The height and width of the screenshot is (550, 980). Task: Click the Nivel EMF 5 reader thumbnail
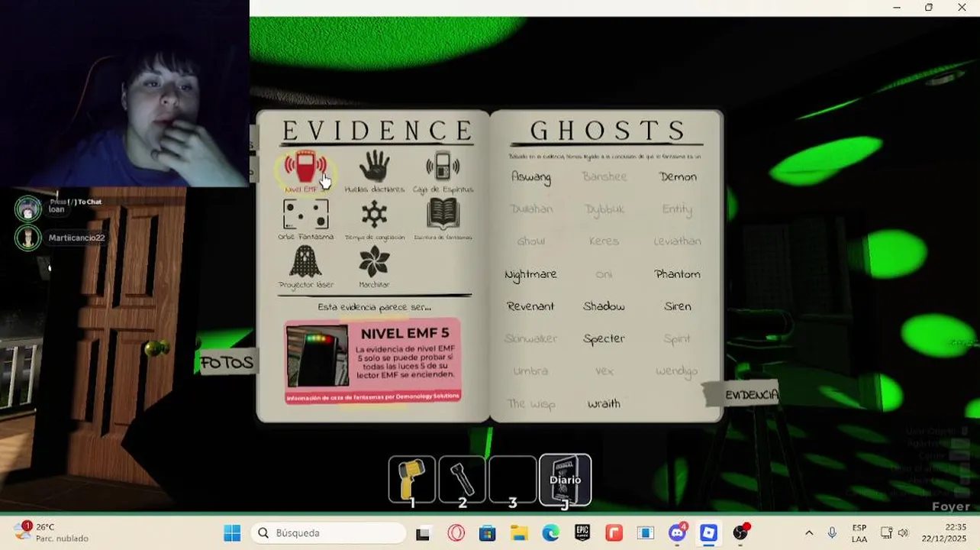318,357
